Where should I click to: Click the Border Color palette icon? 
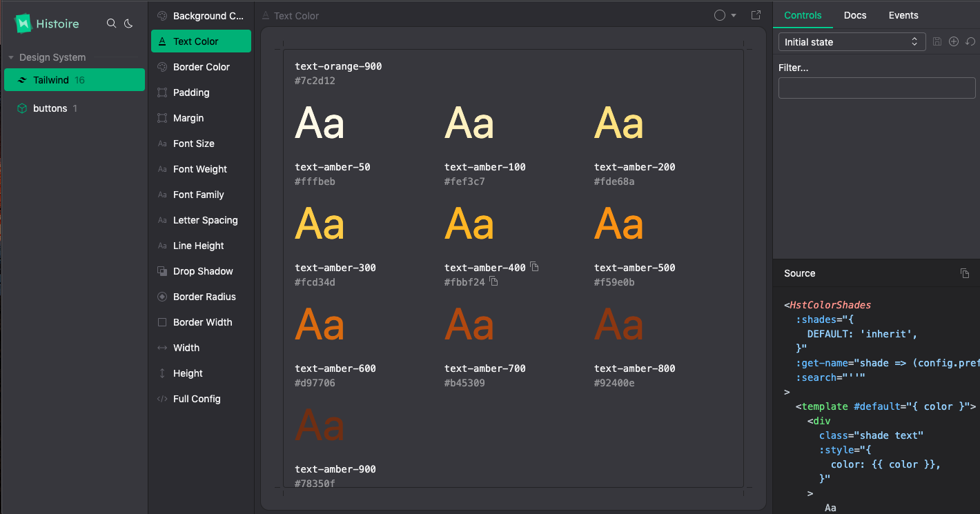point(162,67)
